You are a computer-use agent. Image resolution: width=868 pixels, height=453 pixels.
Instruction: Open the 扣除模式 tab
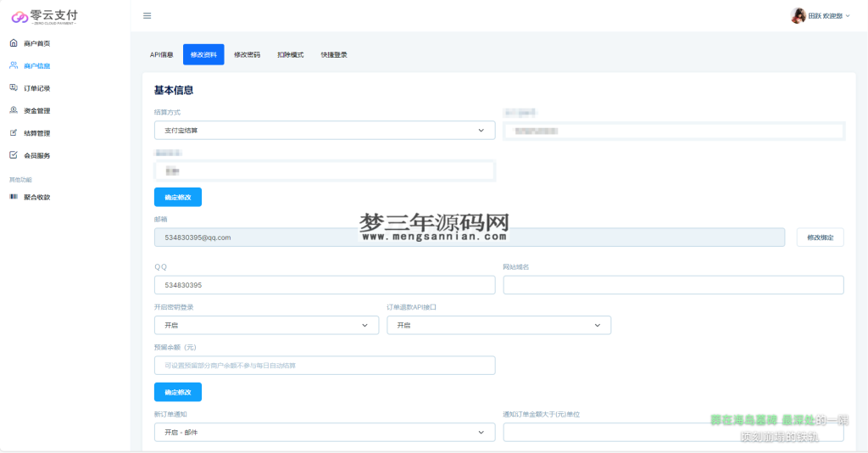click(291, 54)
